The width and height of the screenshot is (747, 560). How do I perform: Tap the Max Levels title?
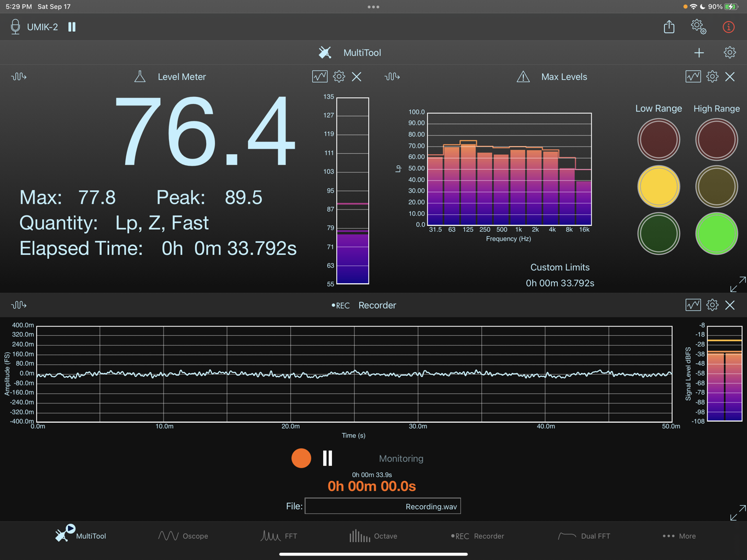tap(564, 77)
